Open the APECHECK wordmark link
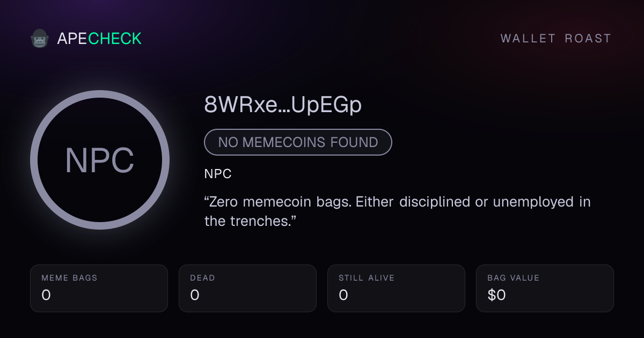 point(99,39)
